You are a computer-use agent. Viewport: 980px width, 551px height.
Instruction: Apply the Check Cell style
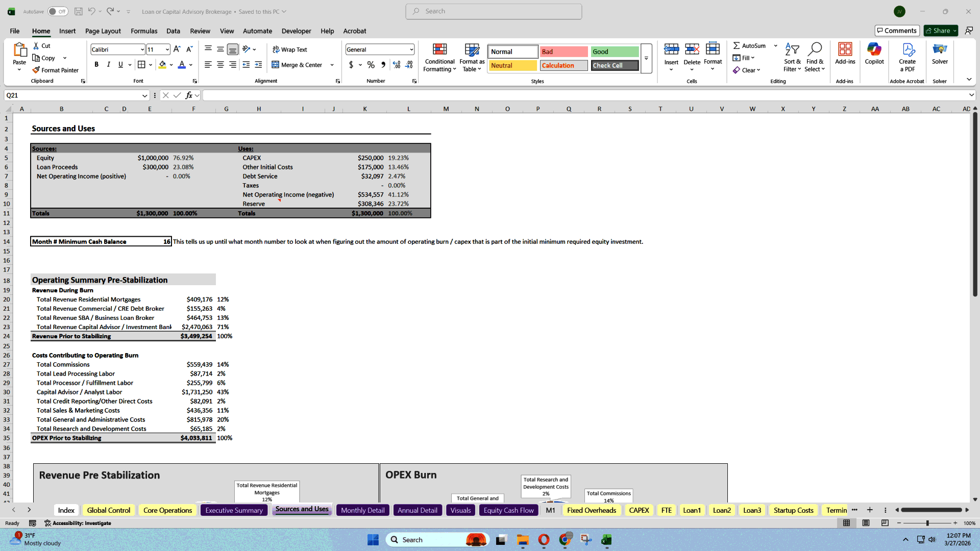tap(614, 65)
